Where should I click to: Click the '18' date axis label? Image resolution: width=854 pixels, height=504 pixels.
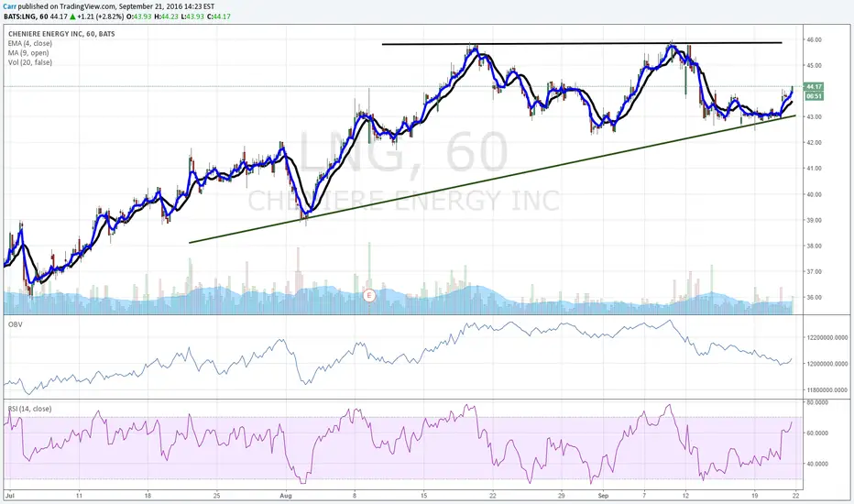(x=148, y=496)
